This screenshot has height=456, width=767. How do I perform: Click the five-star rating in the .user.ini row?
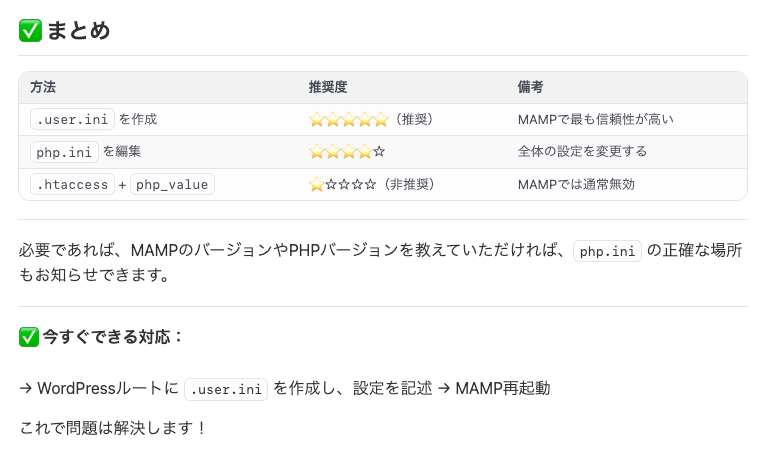(348, 120)
